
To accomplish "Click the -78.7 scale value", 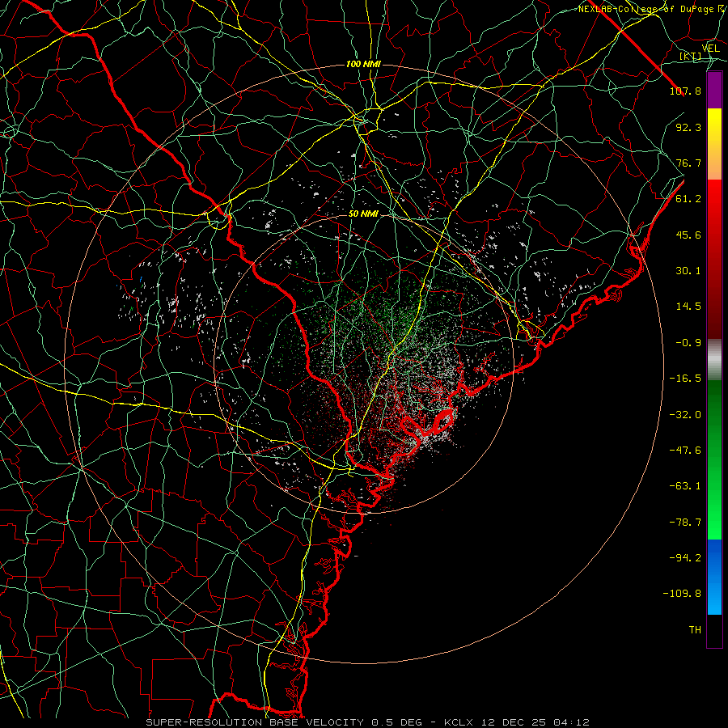I will pyautogui.click(x=685, y=523).
